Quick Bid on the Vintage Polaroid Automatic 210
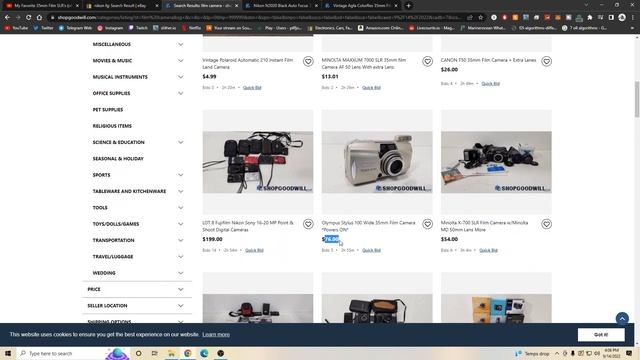The width and height of the screenshot is (640, 360). (252, 87)
